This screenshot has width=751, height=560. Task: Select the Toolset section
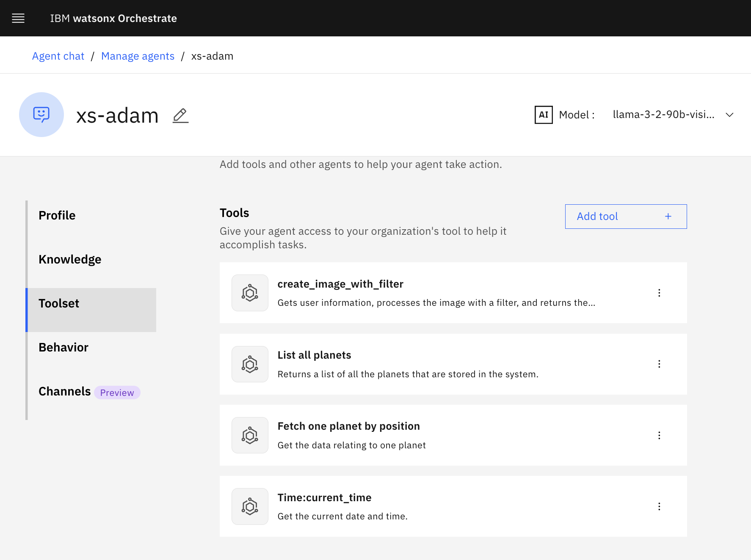coord(91,310)
